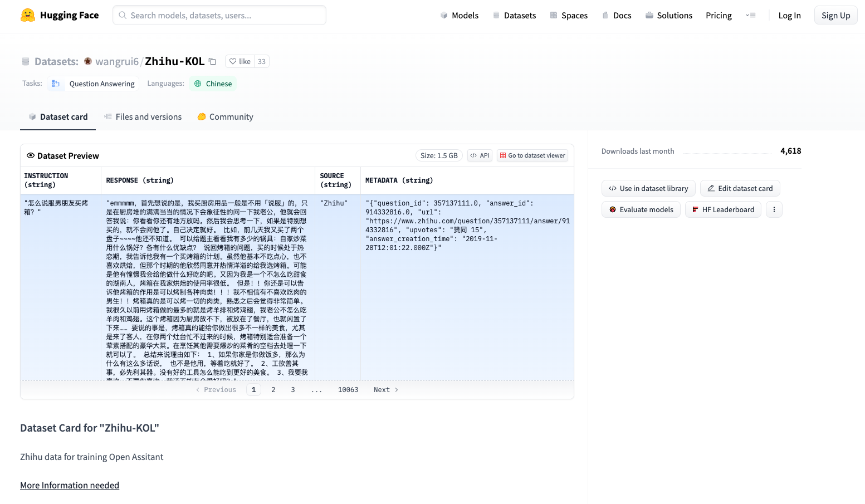Select the Question Answering task tag
The width and height of the screenshot is (865, 504).
[94, 84]
